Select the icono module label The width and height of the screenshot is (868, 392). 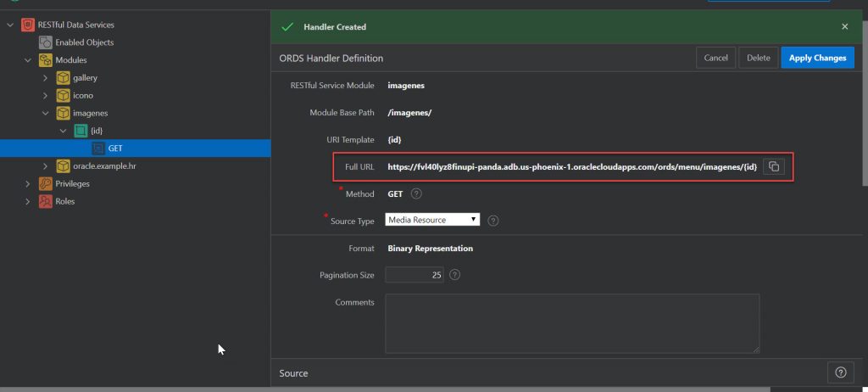click(x=83, y=95)
